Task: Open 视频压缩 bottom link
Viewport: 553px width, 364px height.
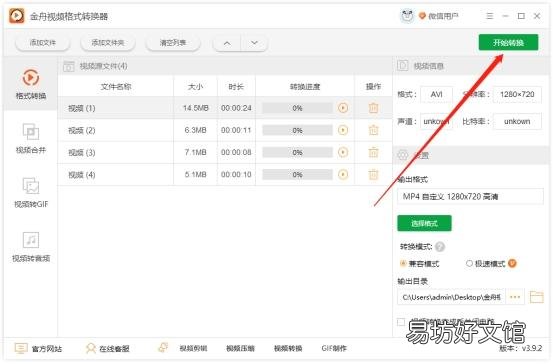Action: pos(240,348)
